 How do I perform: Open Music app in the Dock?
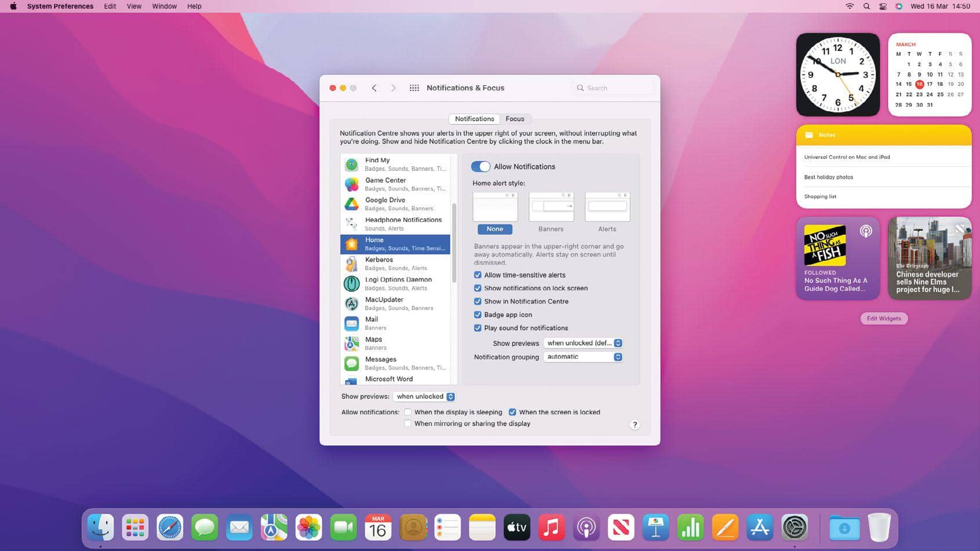552,527
